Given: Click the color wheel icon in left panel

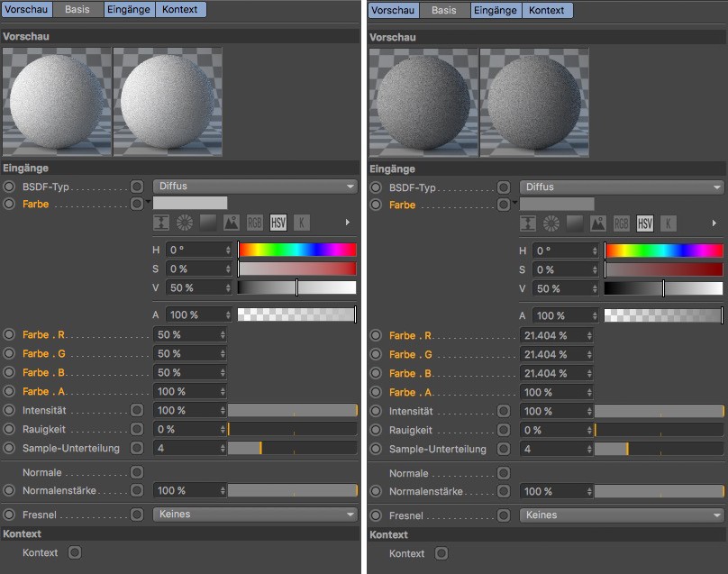Looking at the screenshot, I should (x=185, y=223).
